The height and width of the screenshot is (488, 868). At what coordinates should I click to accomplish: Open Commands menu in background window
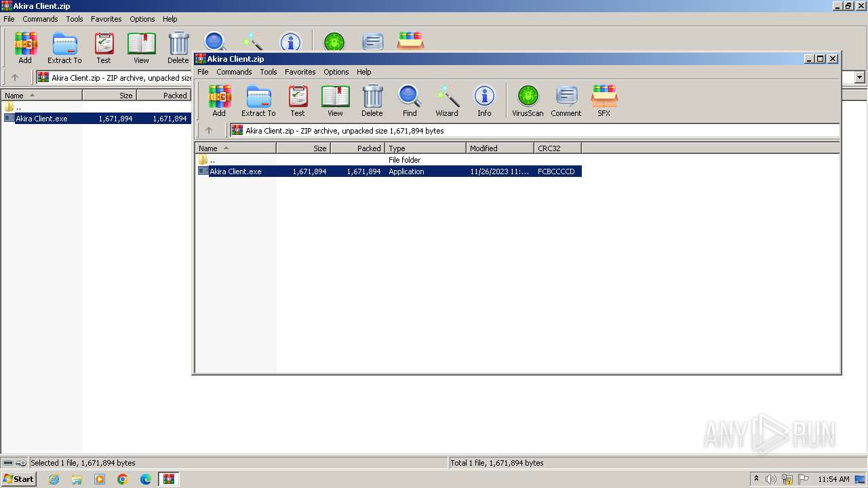point(40,19)
